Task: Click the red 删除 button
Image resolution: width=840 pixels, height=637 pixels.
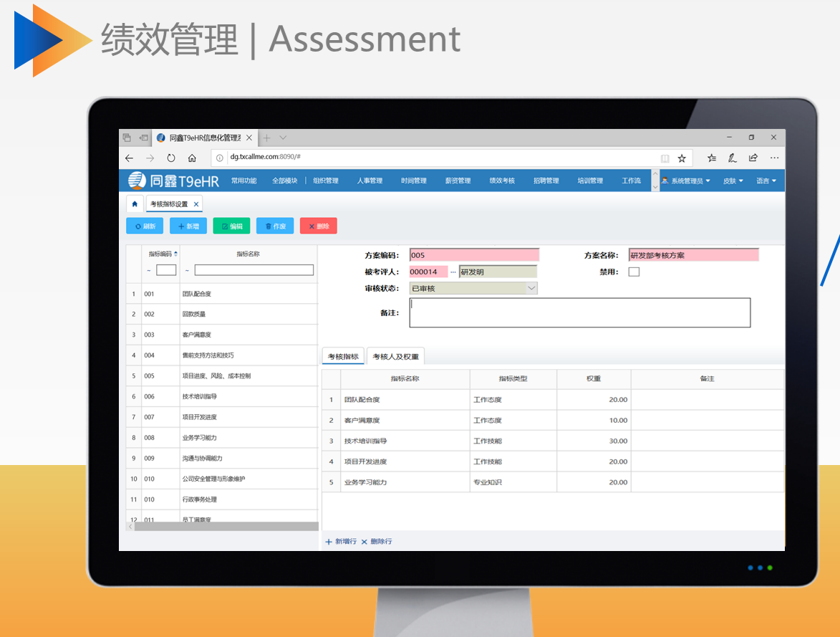Action: (x=318, y=226)
